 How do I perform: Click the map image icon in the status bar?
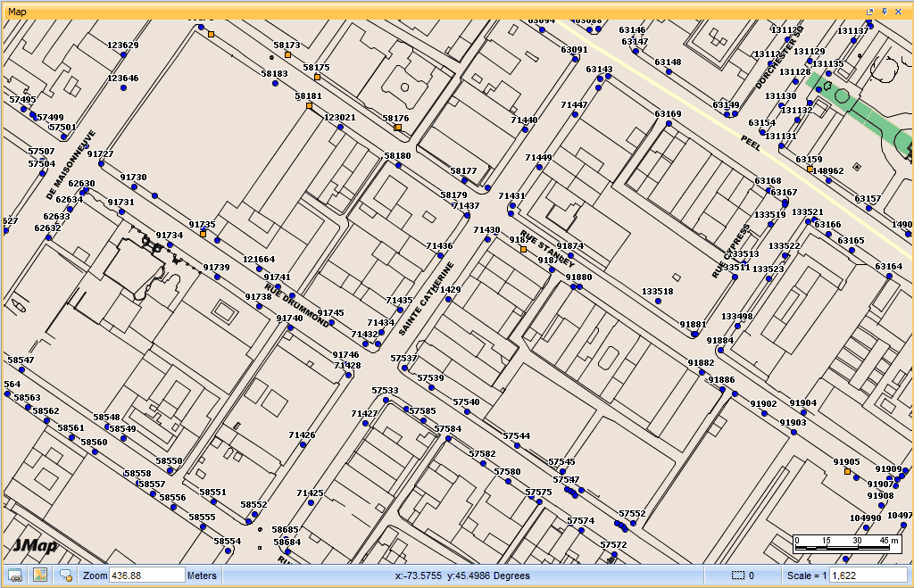tap(40, 576)
